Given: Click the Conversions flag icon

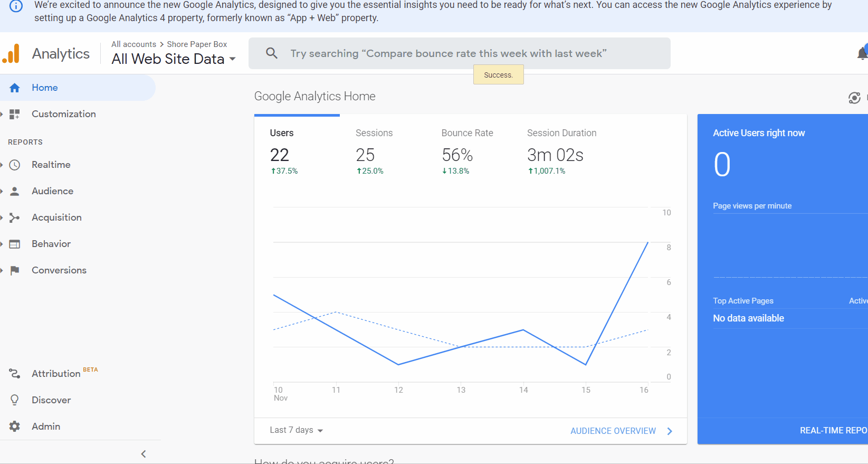Looking at the screenshot, I should click(15, 270).
